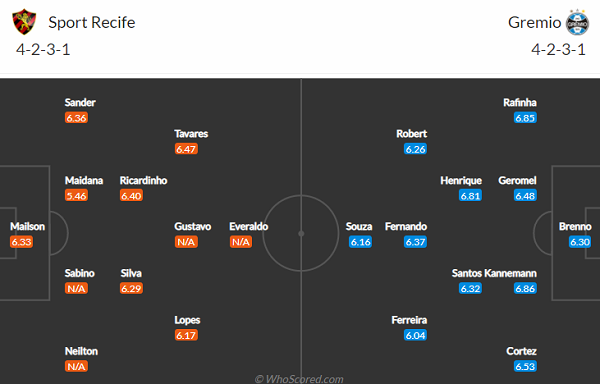Click Rafinha's 6.85 rating badge

click(x=525, y=118)
